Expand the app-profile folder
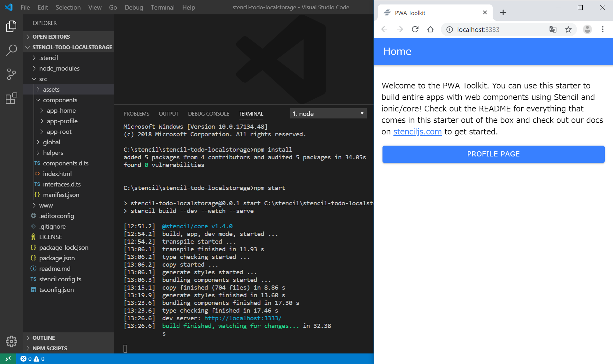613x364 pixels. (68, 121)
